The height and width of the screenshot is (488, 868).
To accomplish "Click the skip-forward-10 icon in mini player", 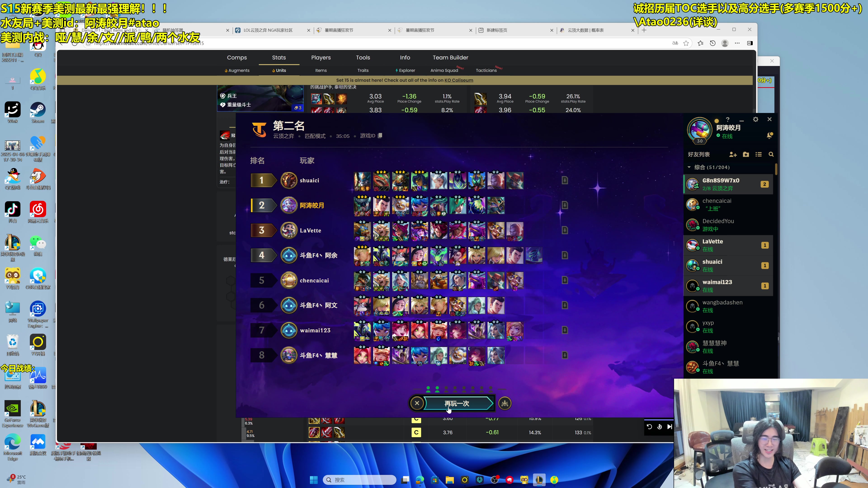I will pyautogui.click(x=659, y=427).
